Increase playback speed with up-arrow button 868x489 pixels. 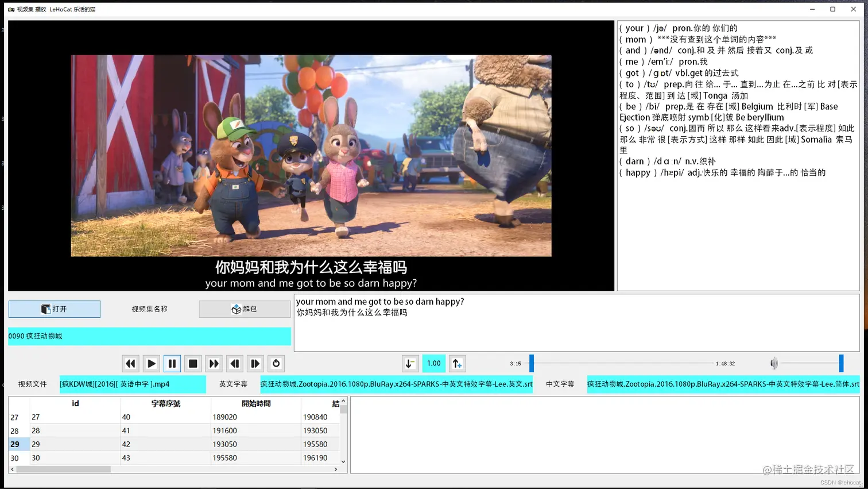pos(457,363)
